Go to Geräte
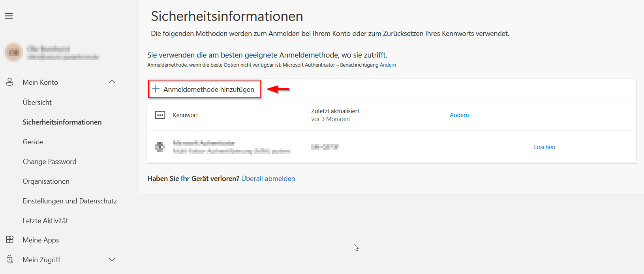644x274 pixels. [x=33, y=142]
